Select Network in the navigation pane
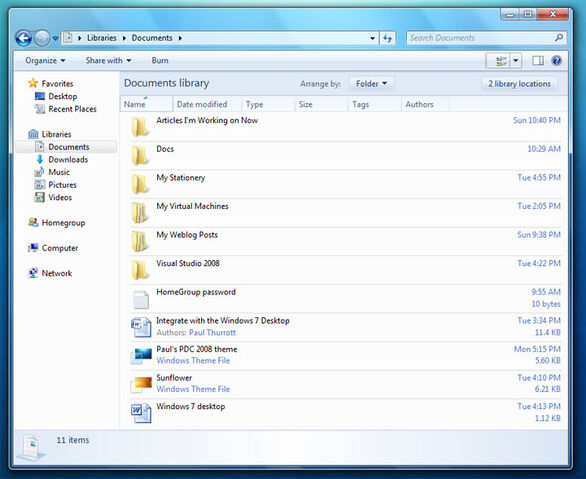This screenshot has height=479, width=586. coord(50,273)
